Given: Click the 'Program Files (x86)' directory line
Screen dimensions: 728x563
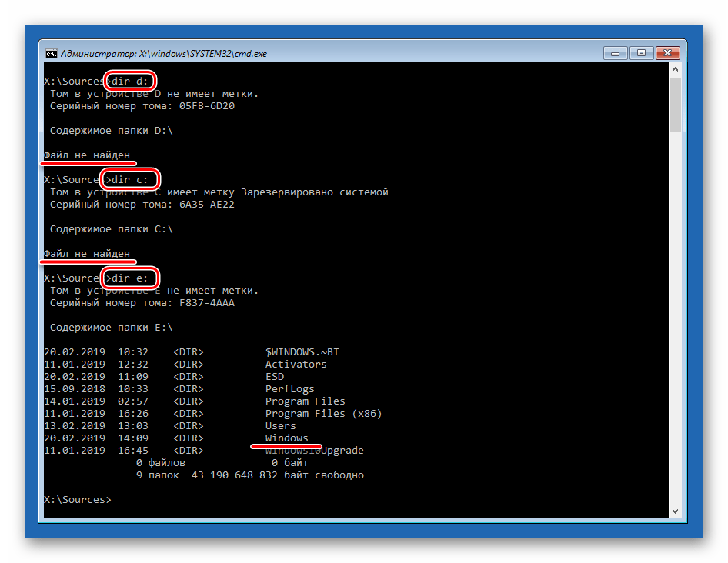Looking at the screenshot, I should click(323, 414).
